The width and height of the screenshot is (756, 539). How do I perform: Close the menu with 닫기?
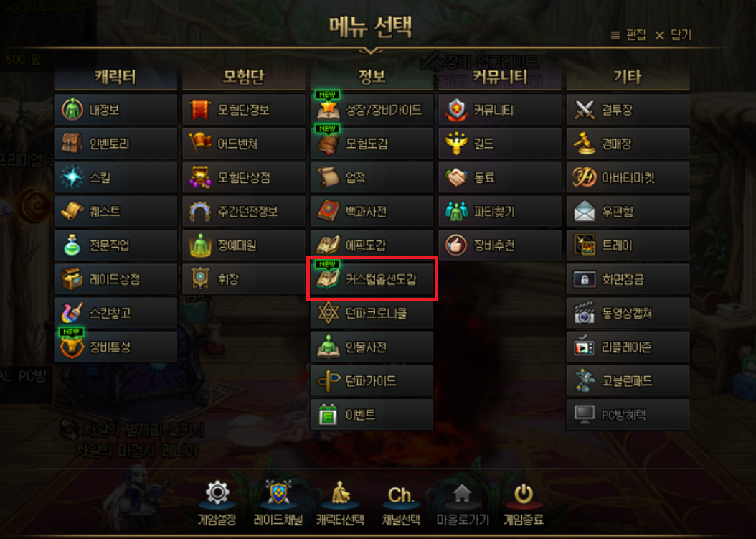(674, 34)
